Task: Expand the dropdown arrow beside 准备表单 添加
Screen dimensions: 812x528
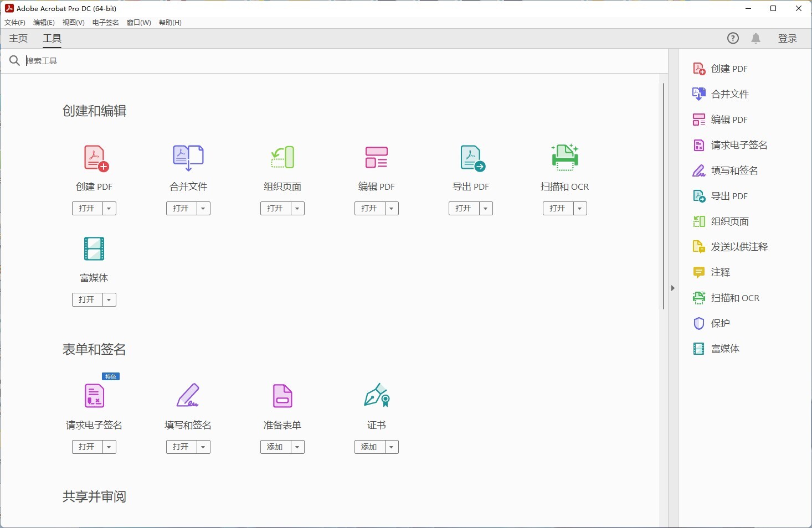Action: point(297,447)
